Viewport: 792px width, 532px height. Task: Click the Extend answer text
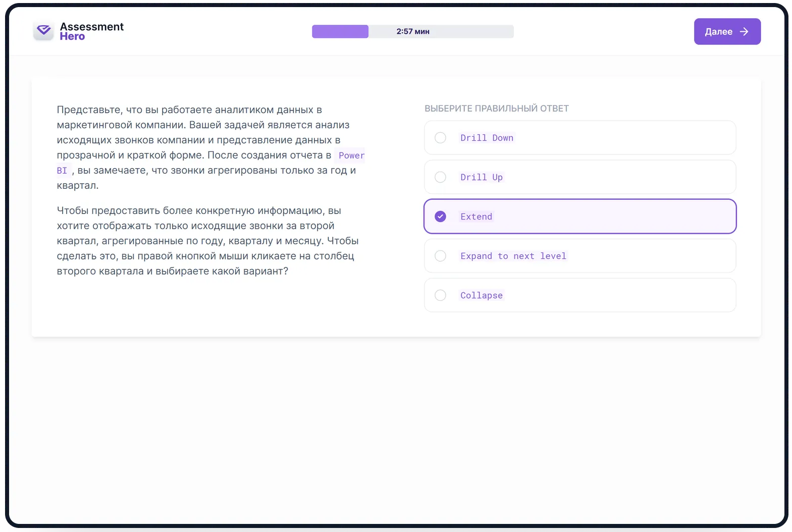pyautogui.click(x=476, y=217)
